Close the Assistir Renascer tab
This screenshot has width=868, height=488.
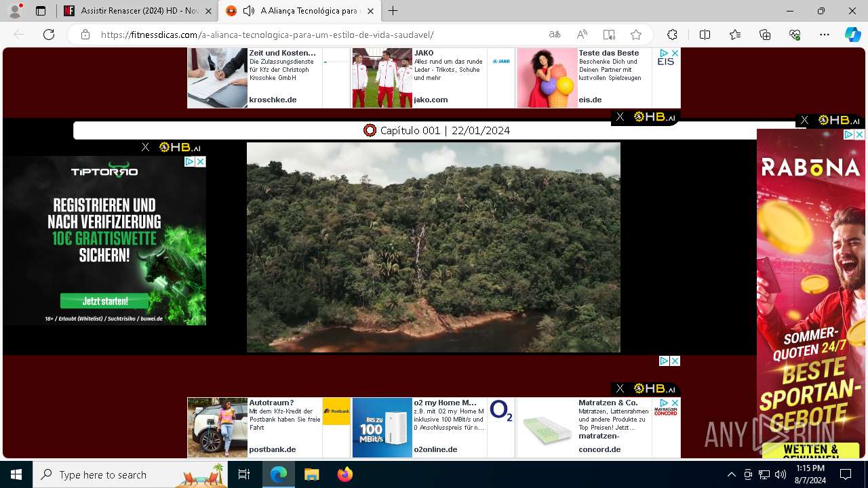pos(208,11)
